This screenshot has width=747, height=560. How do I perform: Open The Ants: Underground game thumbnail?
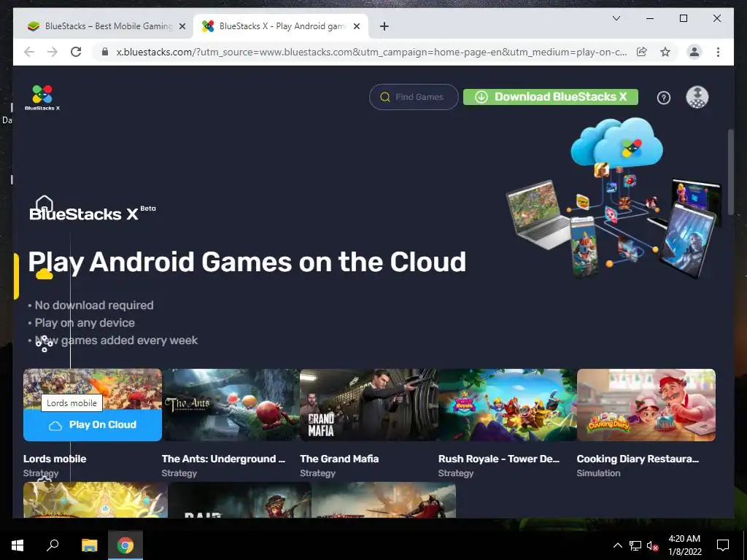tap(231, 405)
